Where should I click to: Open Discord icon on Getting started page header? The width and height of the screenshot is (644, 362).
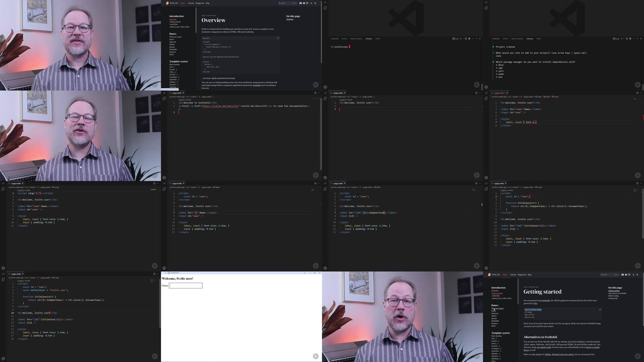coord(623,275)
